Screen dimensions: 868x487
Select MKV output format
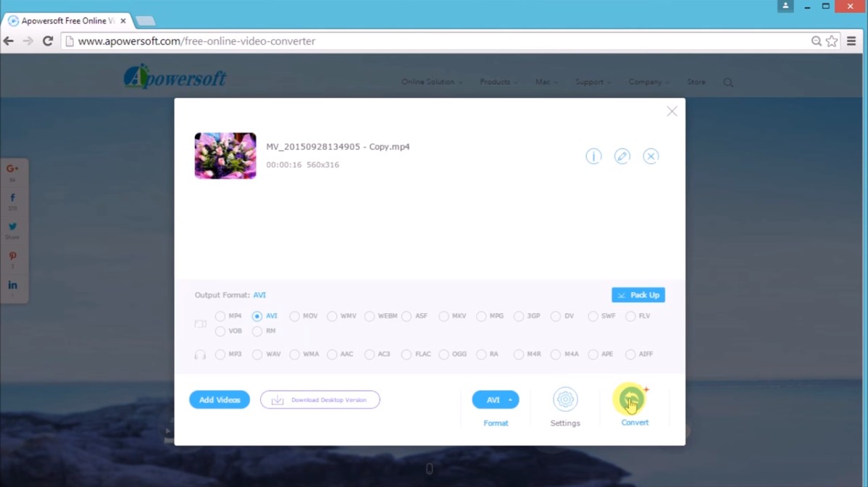click(444, 316)
